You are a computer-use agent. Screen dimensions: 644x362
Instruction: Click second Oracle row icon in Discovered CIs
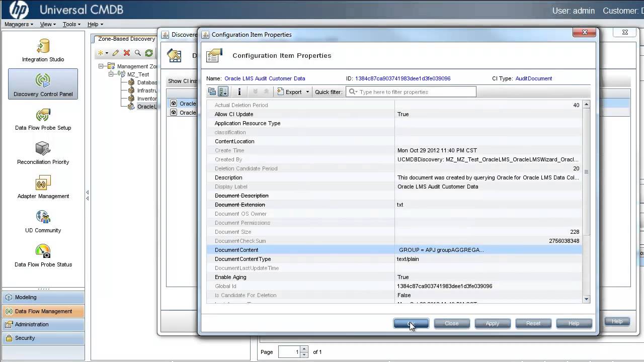coord(174,112)
